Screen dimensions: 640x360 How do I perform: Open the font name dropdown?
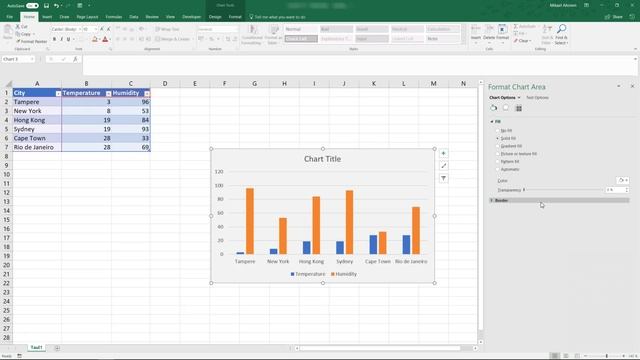tap(79, 29)
